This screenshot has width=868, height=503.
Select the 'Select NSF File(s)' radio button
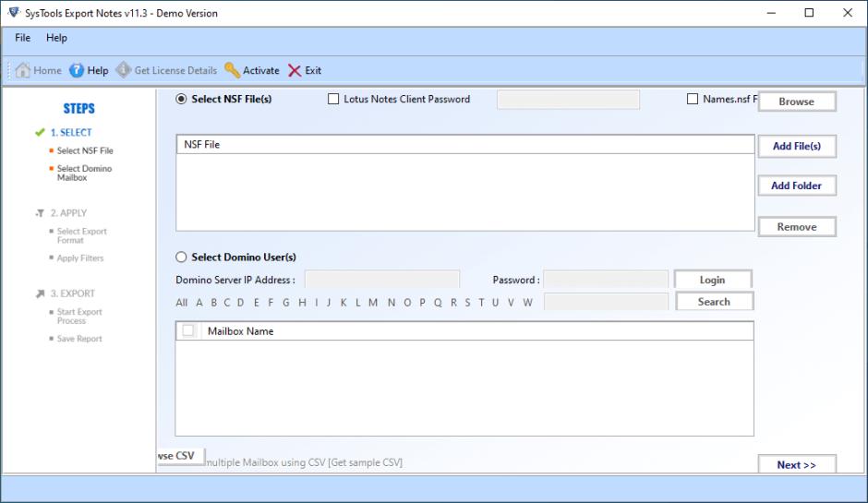point(181,99)
